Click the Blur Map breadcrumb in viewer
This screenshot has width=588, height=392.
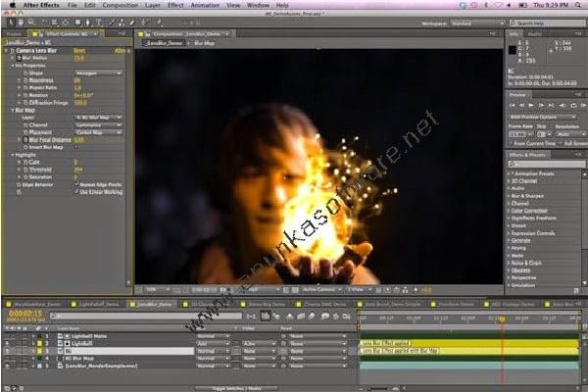tap(205, 43)
